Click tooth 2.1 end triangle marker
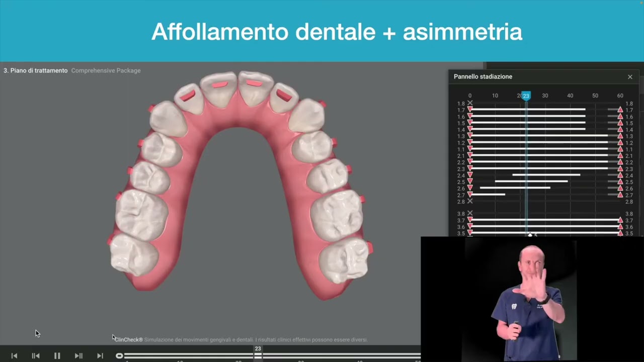This screenshot has height=362, width=644. (x=620, y=155)
